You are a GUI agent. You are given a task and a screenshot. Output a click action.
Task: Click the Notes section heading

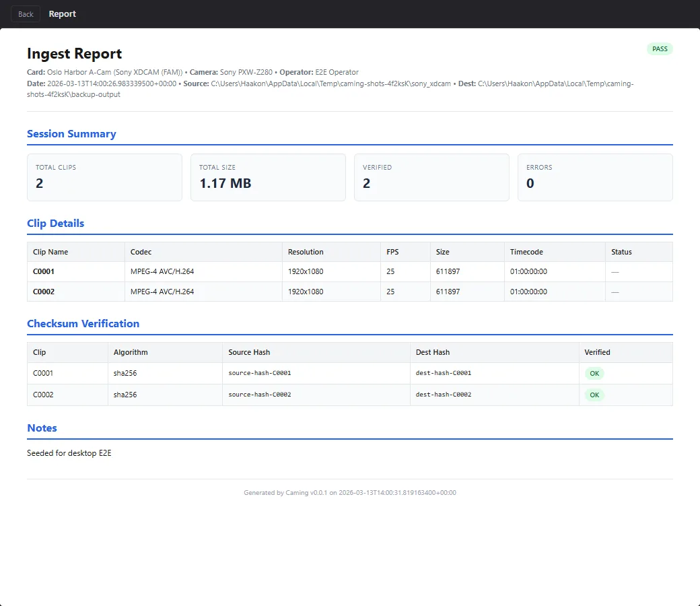click(x=42, y=428)
